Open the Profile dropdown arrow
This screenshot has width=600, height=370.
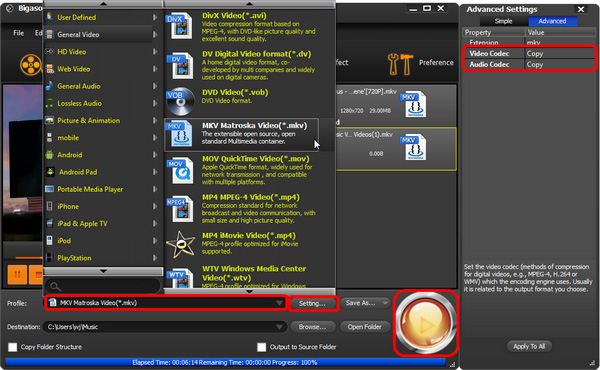280,303
